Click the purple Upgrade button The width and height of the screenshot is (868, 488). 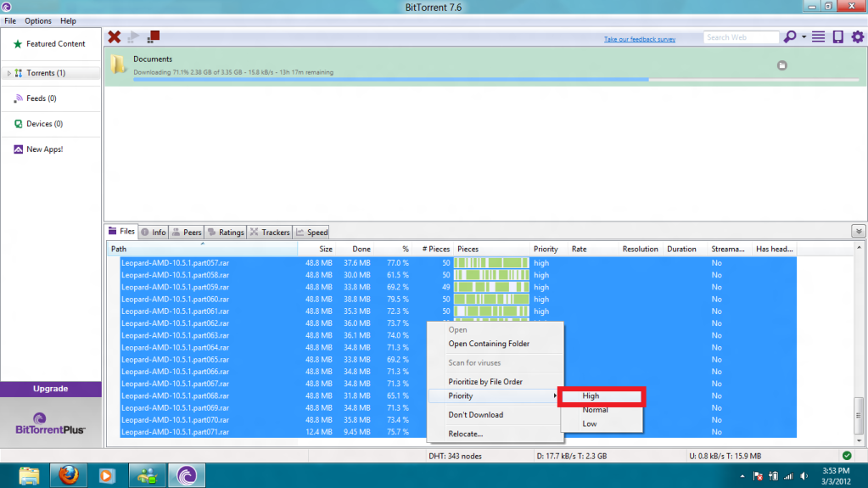50,389
